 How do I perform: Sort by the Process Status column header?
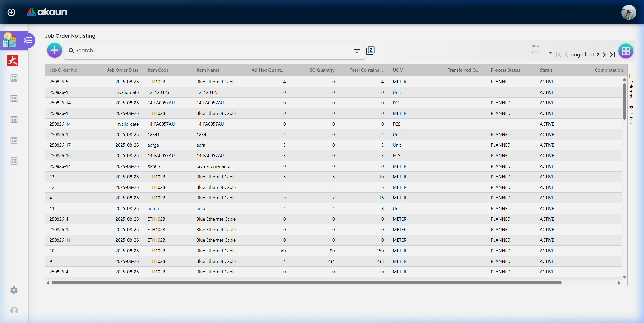[505, 70]
